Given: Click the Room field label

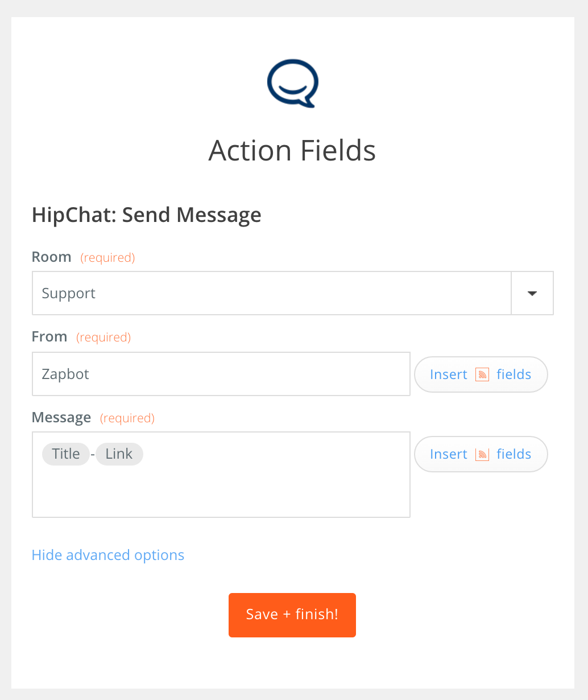Looking at the screenshot, I should pyautogui.click(x=52, y=257).
